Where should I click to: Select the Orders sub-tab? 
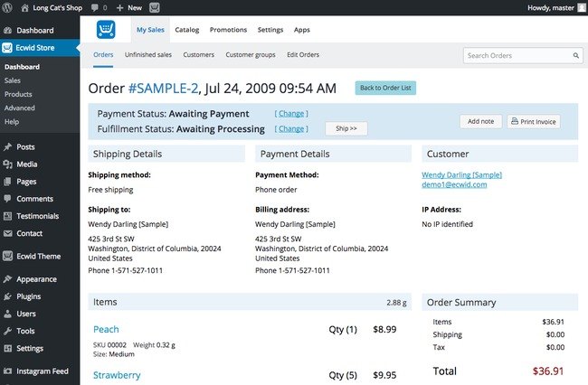click(103, 55)
